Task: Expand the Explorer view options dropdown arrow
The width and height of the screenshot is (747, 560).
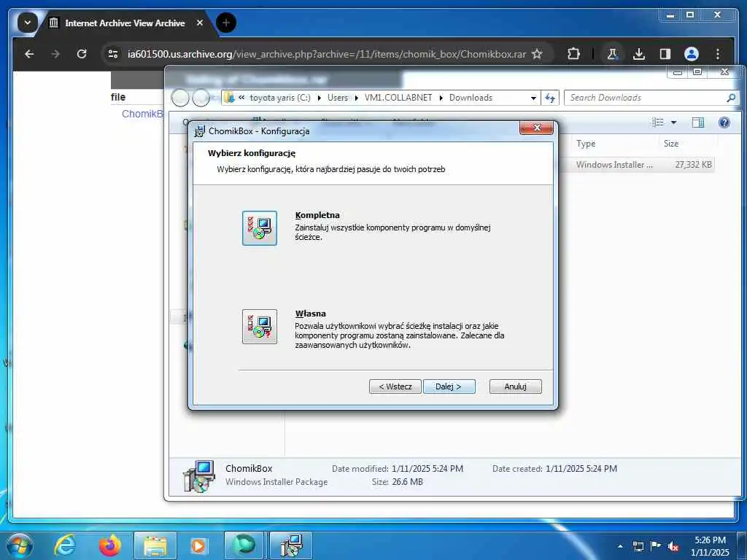Action: point(673,122)
